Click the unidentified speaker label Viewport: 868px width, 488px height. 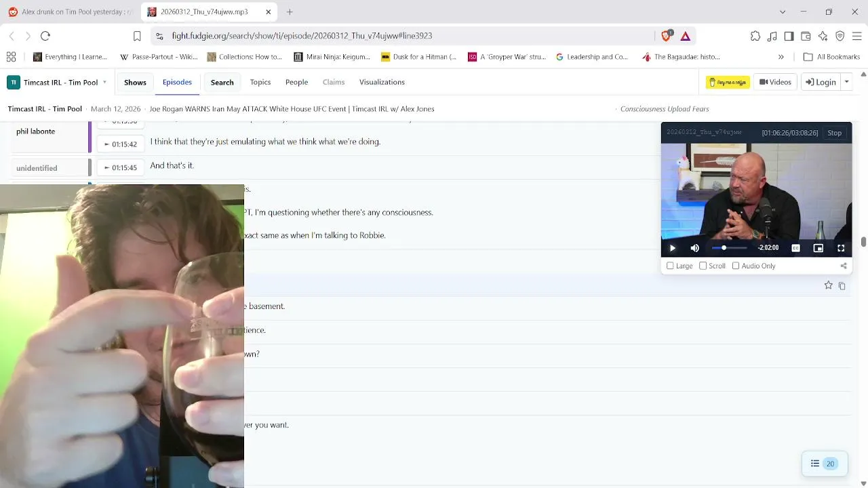(37, 168)
